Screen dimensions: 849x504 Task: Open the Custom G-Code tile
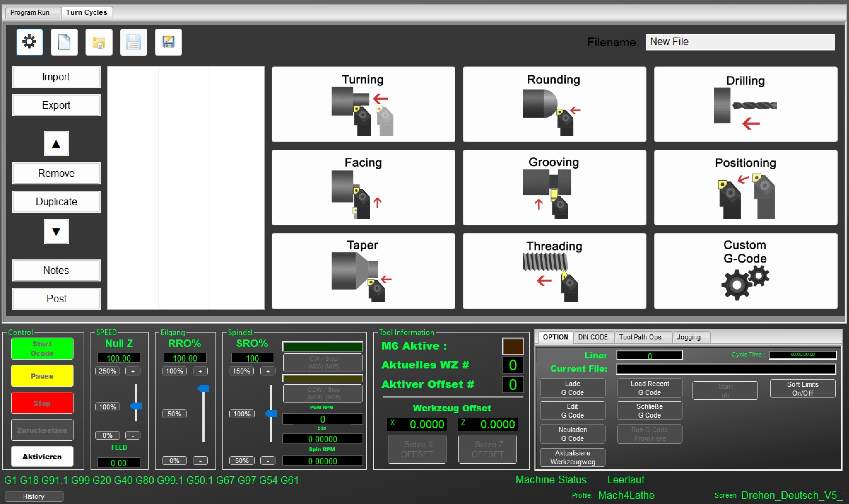tap(745, 271)
